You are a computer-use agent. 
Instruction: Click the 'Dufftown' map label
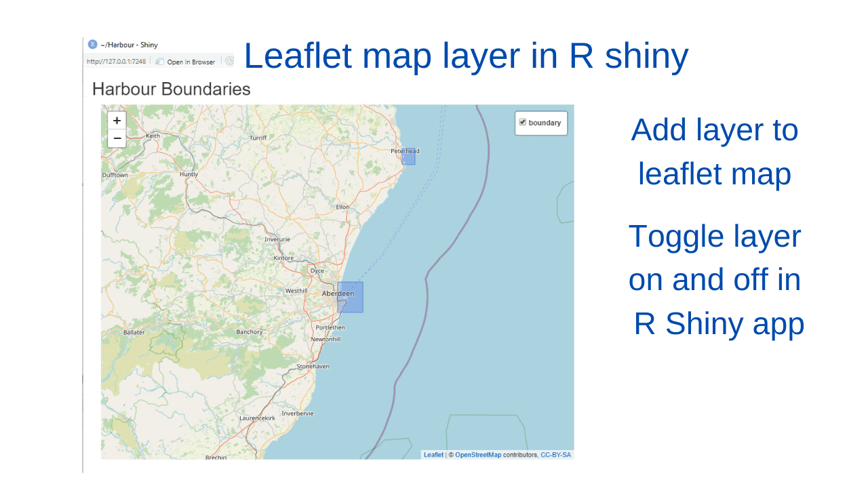115,175
